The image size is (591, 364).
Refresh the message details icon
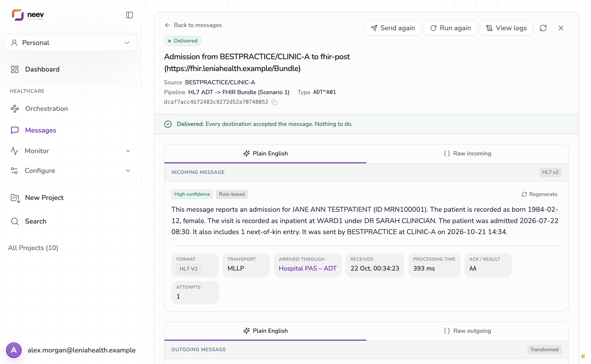pyautogui.click(x=543, y=28)
